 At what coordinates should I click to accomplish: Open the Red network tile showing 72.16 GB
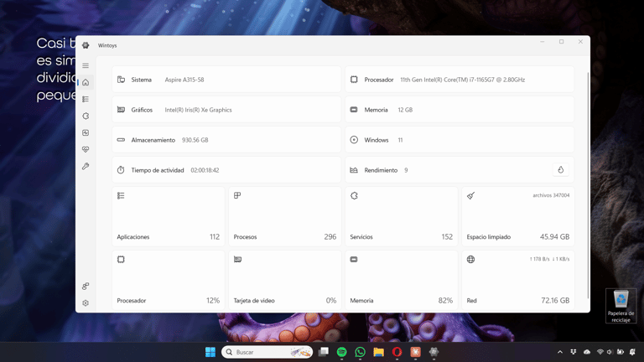pyautogui.click(x=518, y=281)
